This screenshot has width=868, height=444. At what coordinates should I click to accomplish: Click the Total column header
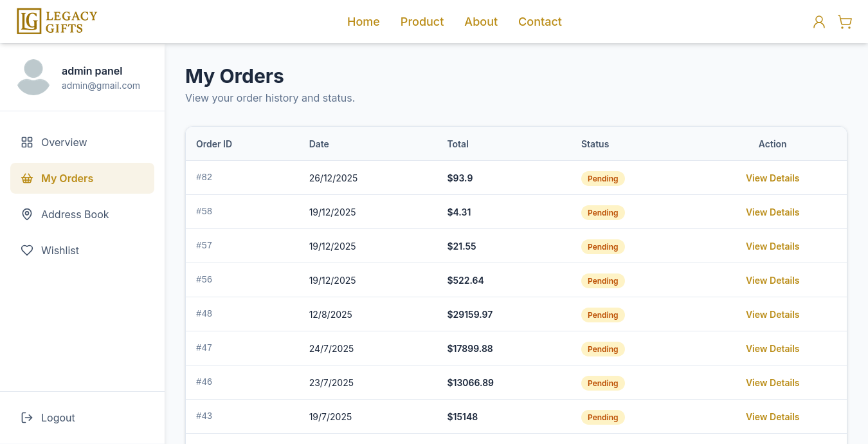(458, 144)
